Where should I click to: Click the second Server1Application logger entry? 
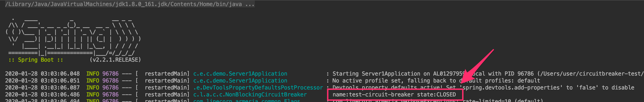240,81
